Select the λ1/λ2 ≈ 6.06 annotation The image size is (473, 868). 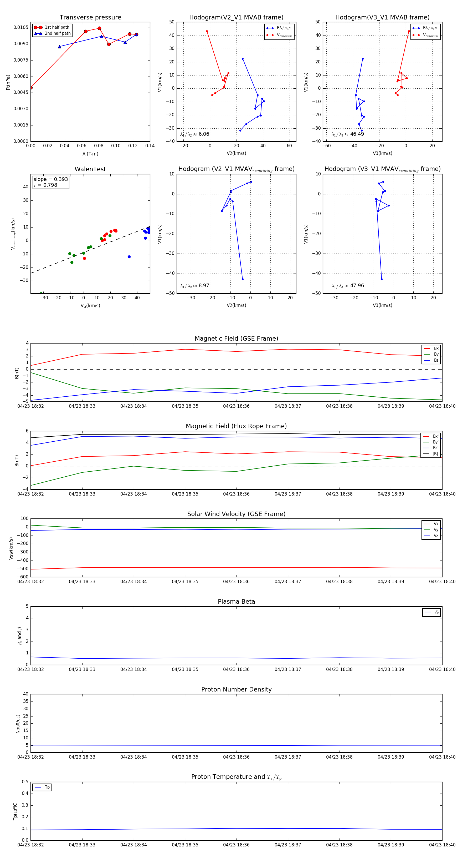pyautogui.click(x=194, y=134)
